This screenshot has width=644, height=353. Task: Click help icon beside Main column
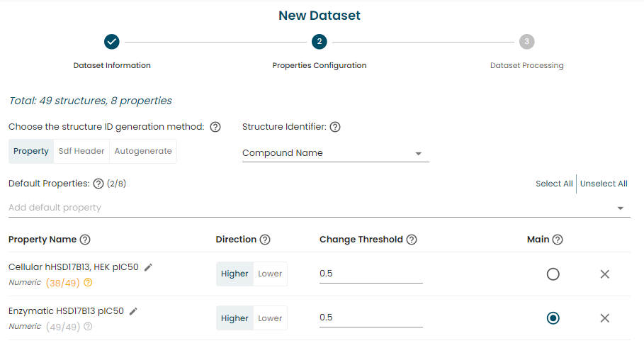tap(558, 240)
